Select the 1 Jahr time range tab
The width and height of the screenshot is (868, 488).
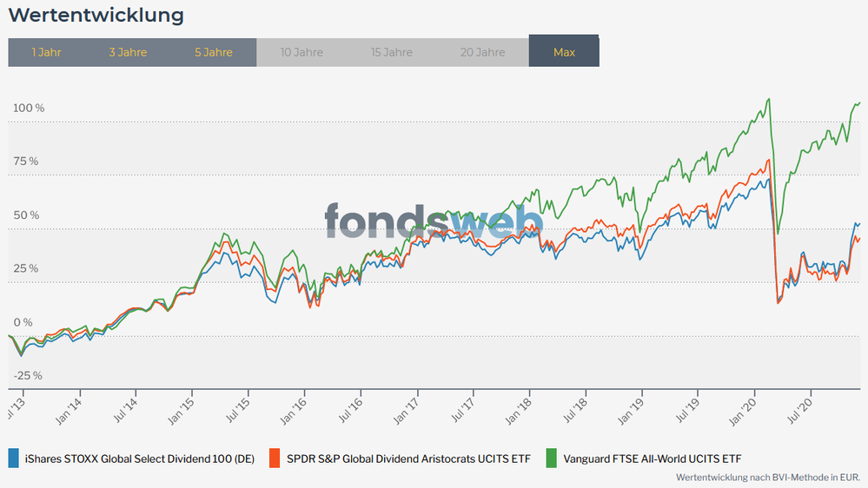click(46, 52)
